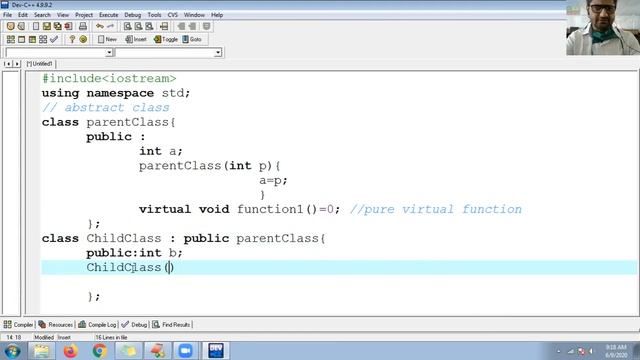Click the red Close file icon

pos(68,27)
